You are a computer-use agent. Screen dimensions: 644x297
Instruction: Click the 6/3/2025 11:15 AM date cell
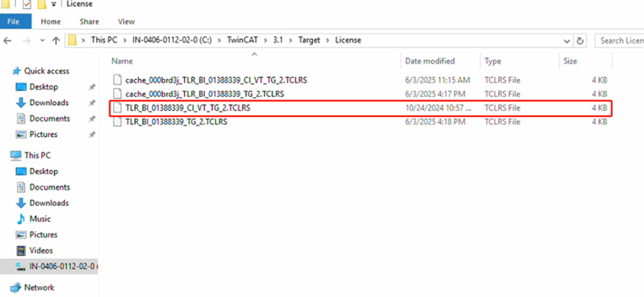coord(437,80)
